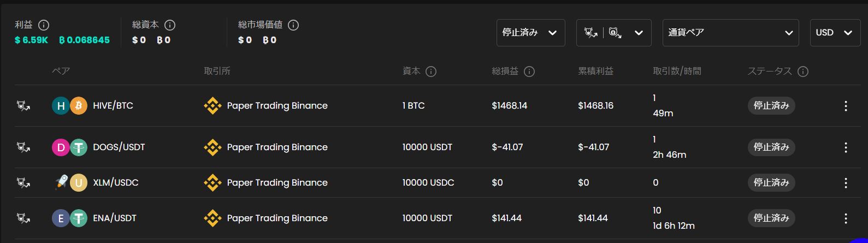This screenshot has height=243, width=868.
Task: Open the bot type filter dropdown
Action: tap(613, 33)
